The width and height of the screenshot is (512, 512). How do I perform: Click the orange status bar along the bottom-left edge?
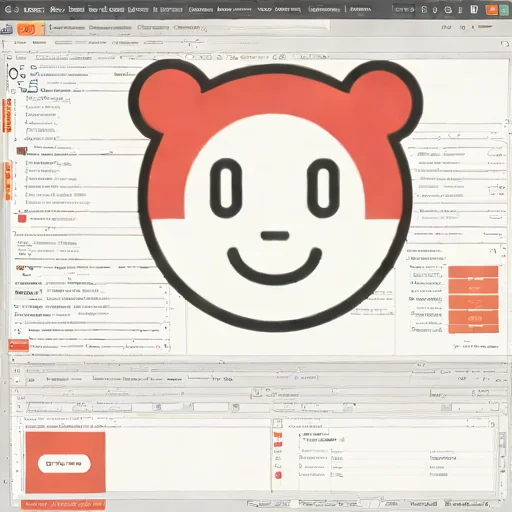tap(63, 504)
